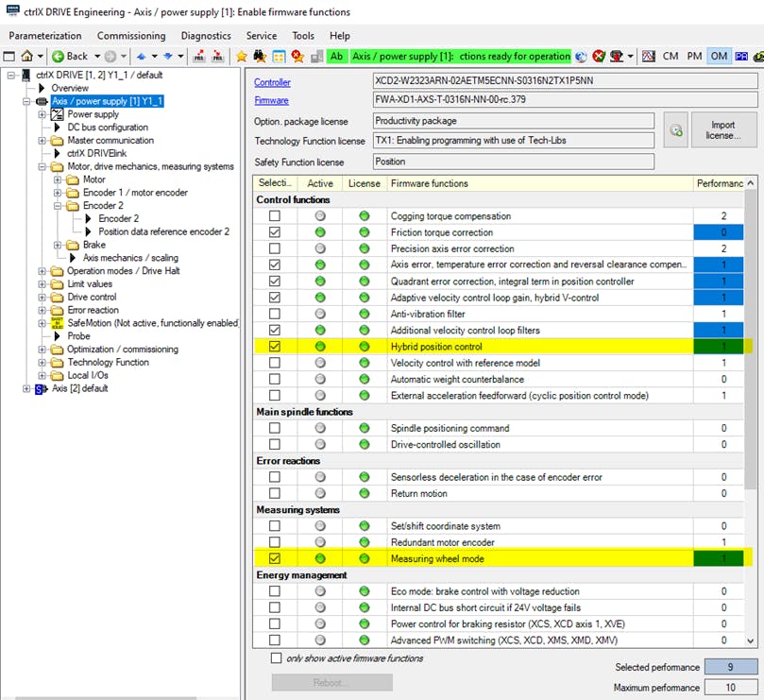764x700 pixels.
Task: Click the globe connection icon
Action: tap(581, 57)
